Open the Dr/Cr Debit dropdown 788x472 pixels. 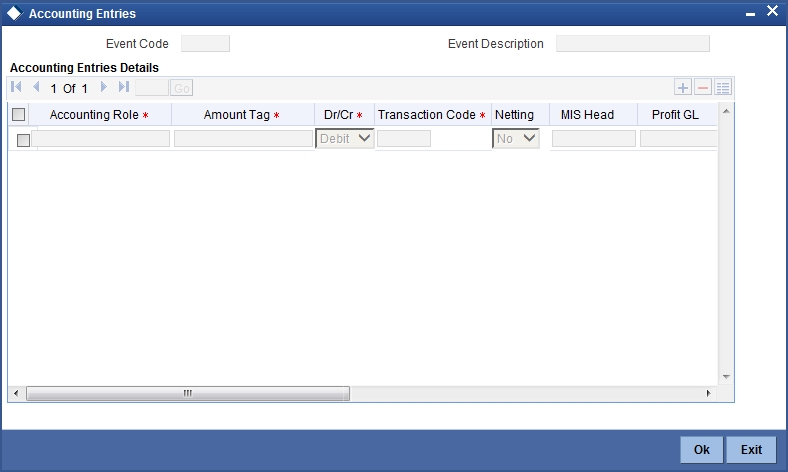click(345, 138)
